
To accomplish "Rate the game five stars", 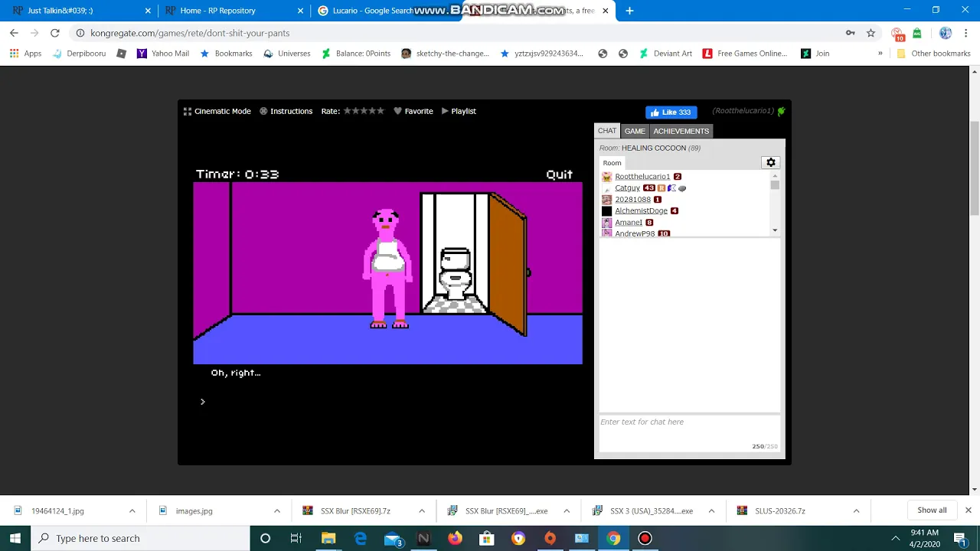I will pyautogui.click(x=381, y=110).
